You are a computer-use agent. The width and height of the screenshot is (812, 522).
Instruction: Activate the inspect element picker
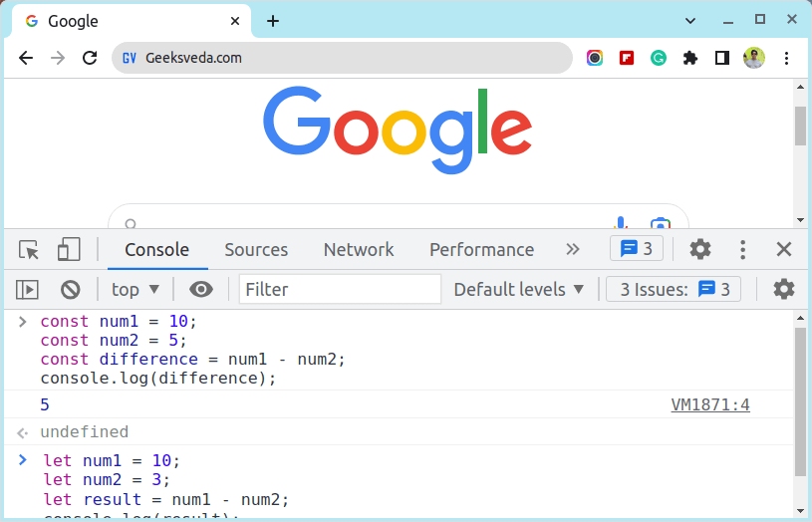click(29, 250)
